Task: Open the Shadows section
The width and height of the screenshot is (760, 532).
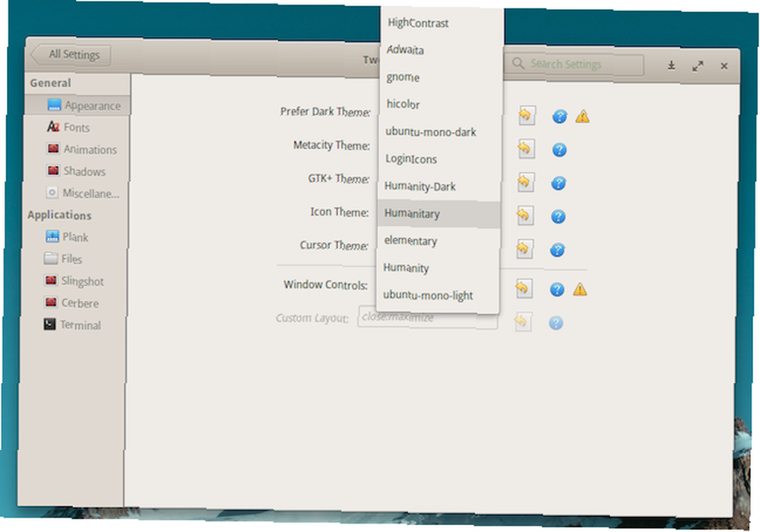Action: [x=75, y=171]
